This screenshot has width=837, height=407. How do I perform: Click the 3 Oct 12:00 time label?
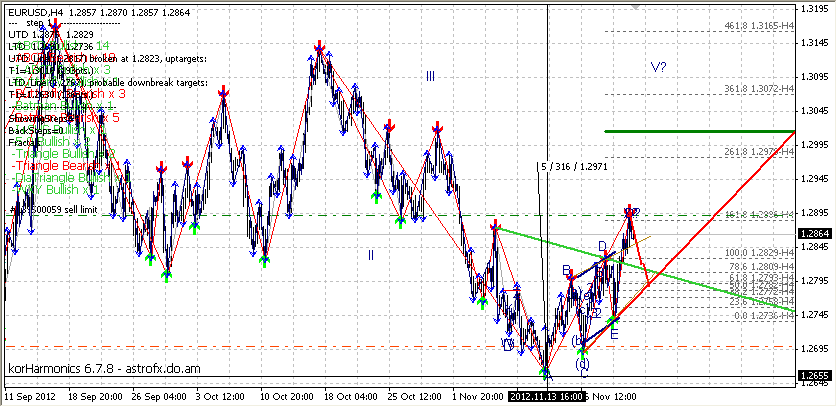tap(221, 397)
